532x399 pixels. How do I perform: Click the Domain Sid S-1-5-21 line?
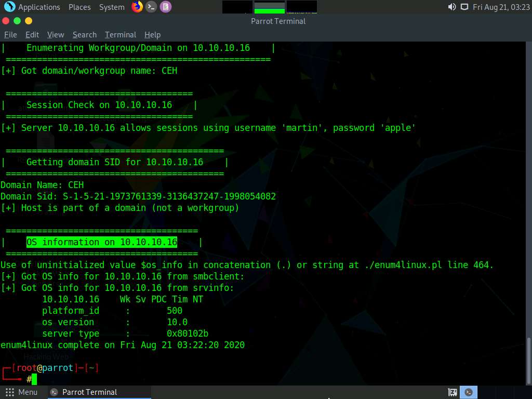point(138,196)
